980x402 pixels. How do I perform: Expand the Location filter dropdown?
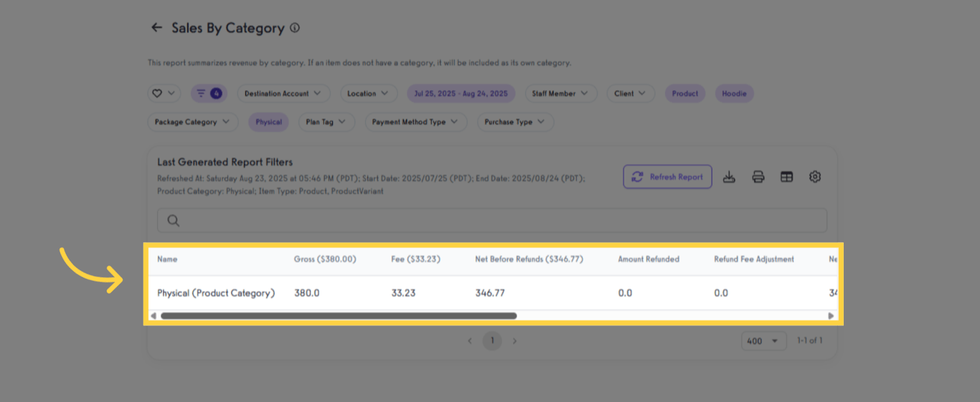click(368, 93)
